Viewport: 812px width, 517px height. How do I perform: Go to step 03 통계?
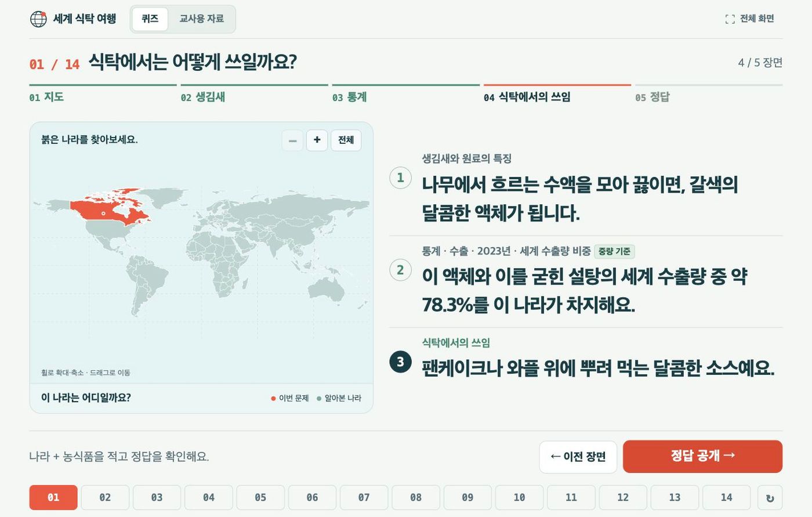tap(405, 95)
